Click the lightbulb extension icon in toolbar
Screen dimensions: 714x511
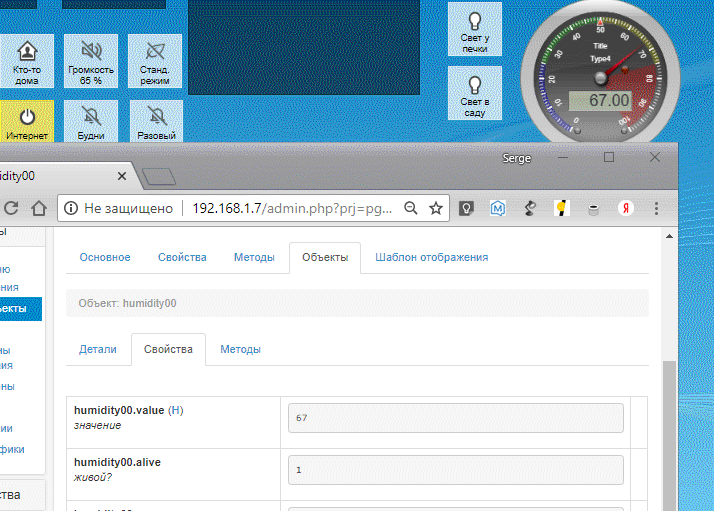[x=465, y=208]
